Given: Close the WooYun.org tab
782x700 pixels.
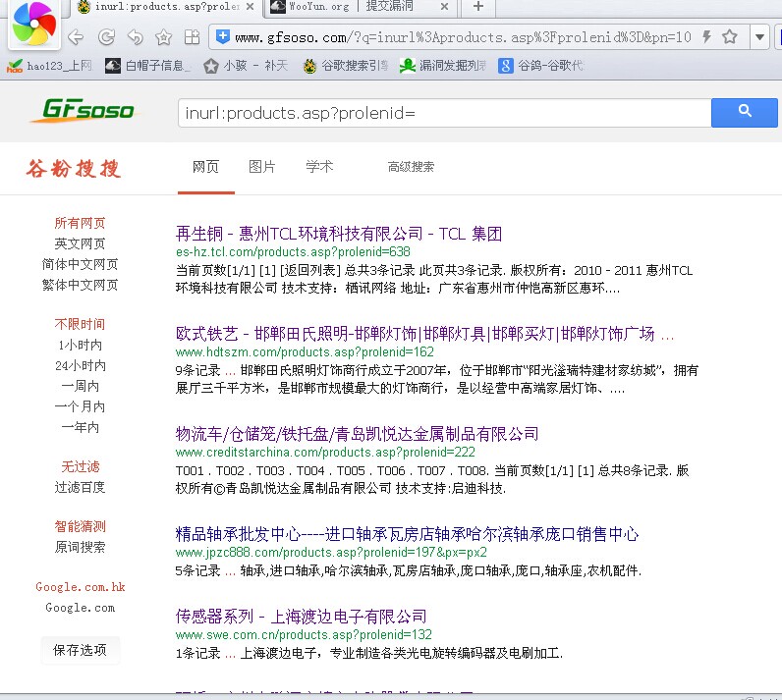Looking at the screenshot, I should [444, 7].
